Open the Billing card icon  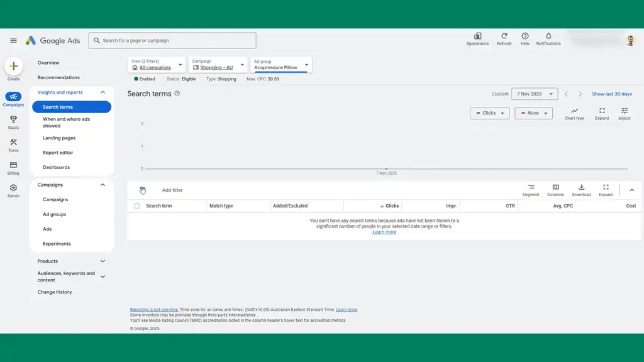tap(13, 165)
